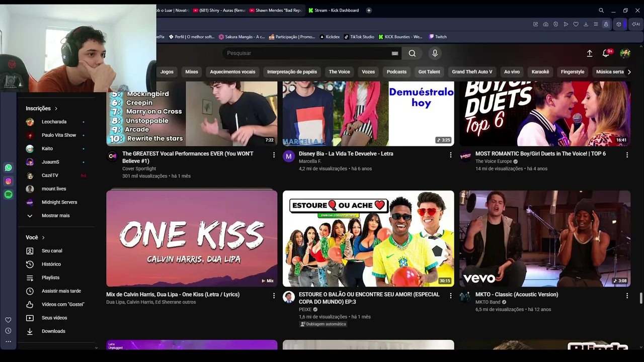Open a new browser tab
The image size is (644, 362).
tap(369, 10)
